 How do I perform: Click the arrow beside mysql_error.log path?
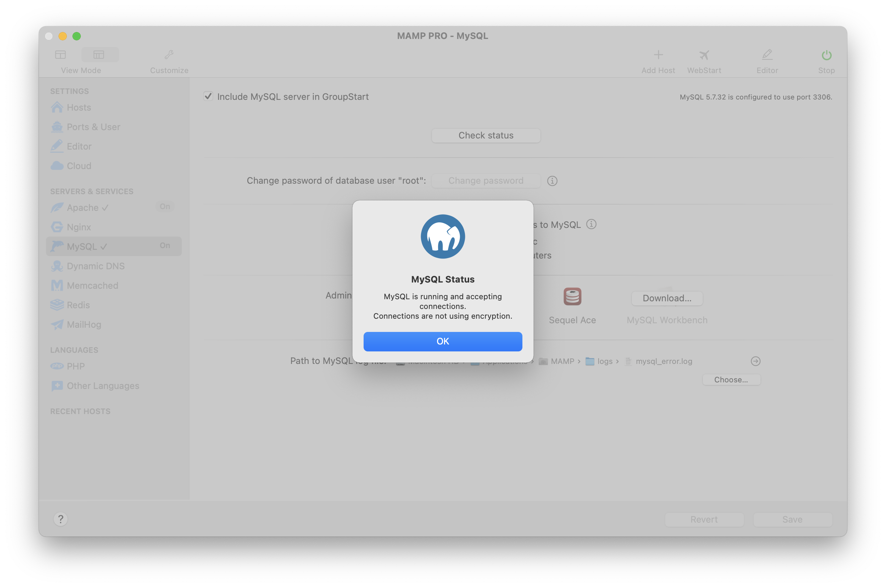[x=755, y=361]
